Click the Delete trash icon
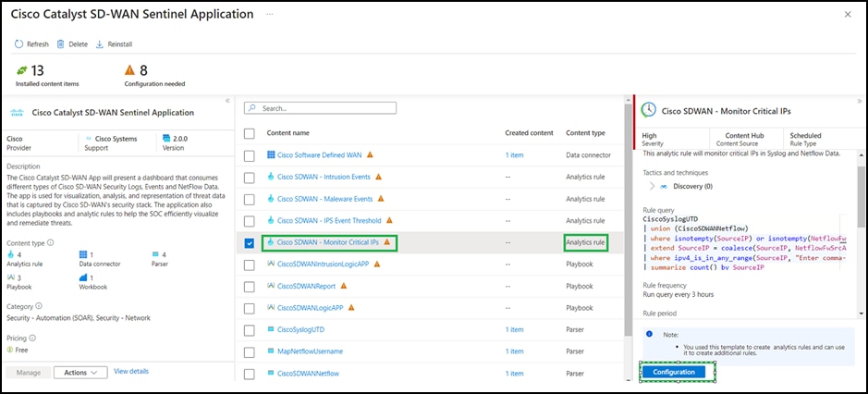This screenshot has width=868, height=394. click(x=61, y=43)
